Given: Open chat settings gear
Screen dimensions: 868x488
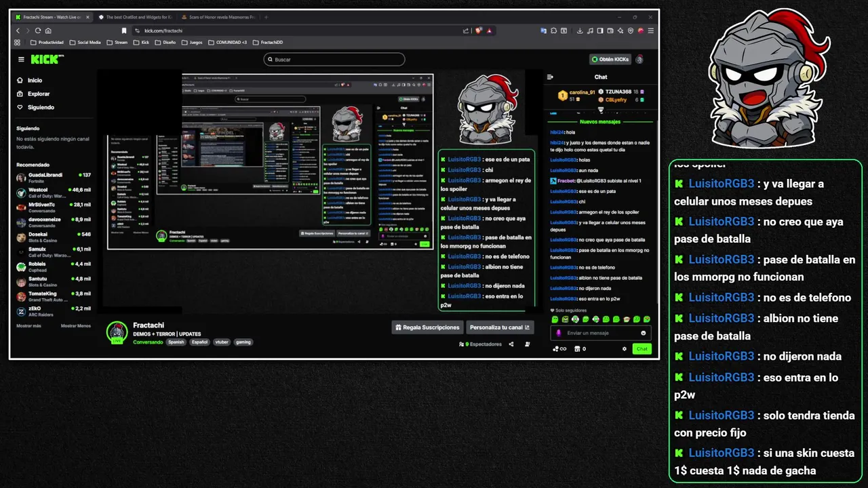Looking at the screenshot, I should click(x=625, y=349).
